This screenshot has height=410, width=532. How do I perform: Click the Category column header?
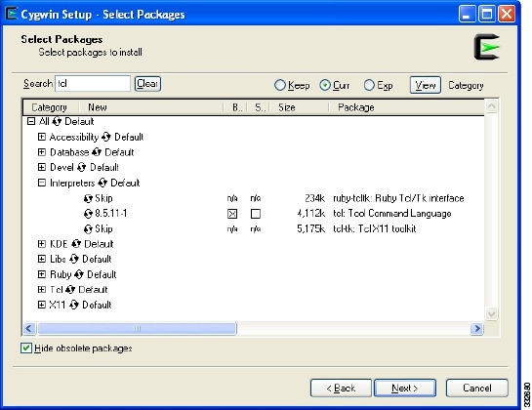pos(51,107)
